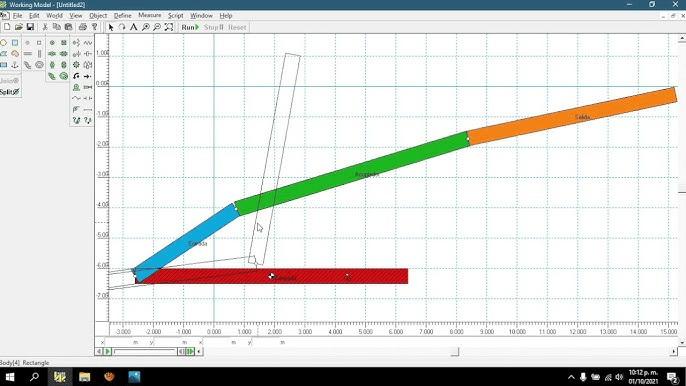Click the Split button
Image resolution: width=686 pixels, height=386 pixels.
[10, 92]
